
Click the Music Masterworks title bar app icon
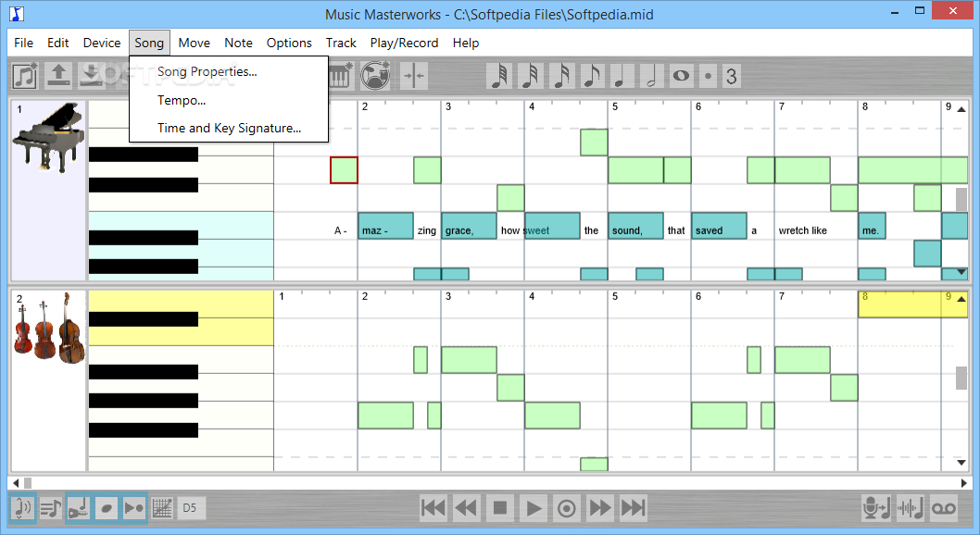17,13
